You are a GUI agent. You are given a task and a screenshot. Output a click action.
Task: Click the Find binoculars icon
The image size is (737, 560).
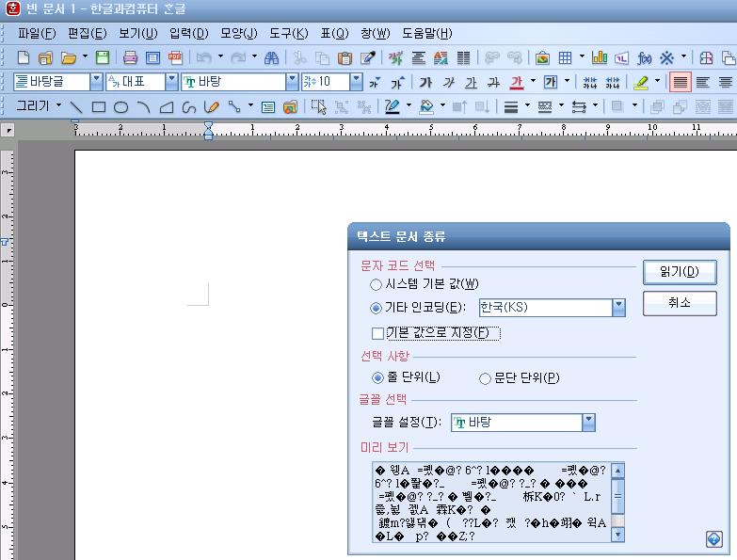tap(271, 57)
